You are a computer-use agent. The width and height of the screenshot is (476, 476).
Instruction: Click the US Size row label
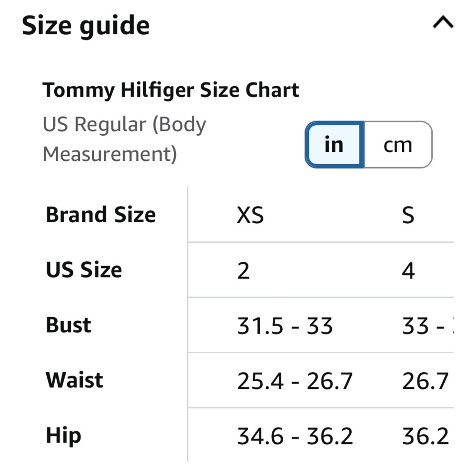click(84, 269)
